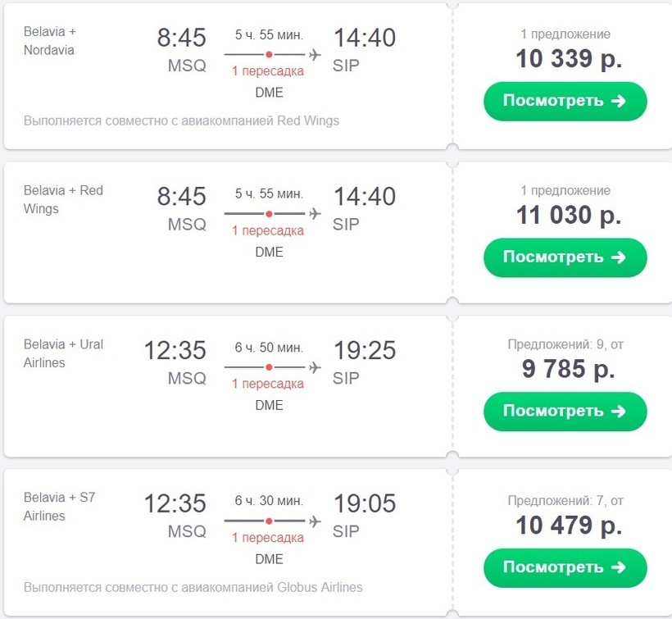Viewport: 672px width, 619px height.
Task: Open the 10 479 р. offer with Посмотреть
Action: point(565,567)
